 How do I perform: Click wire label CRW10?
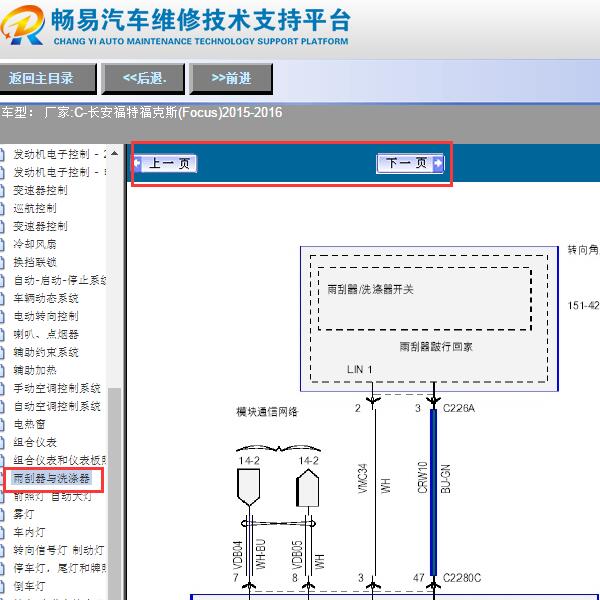coord(422,477)
